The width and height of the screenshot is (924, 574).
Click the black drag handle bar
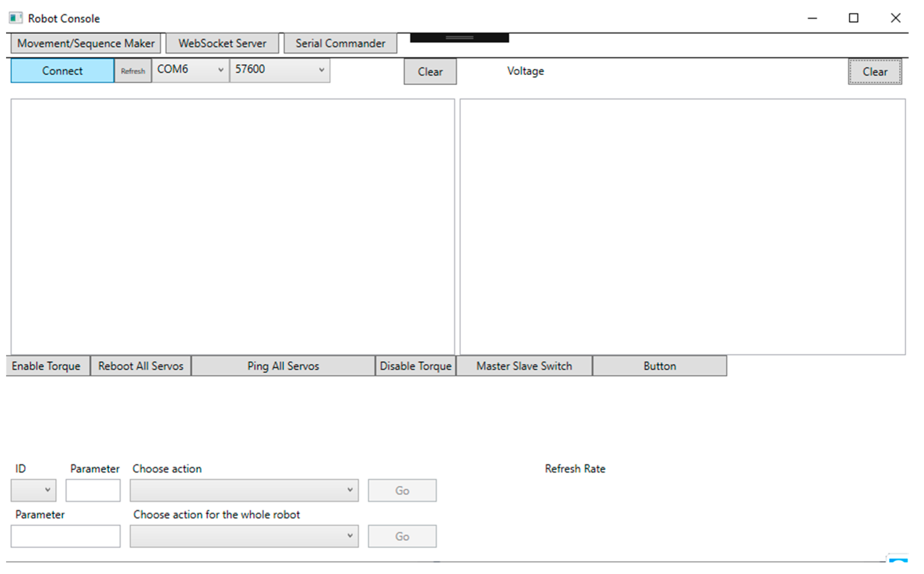pyautogui.click(x=459, y=38)
